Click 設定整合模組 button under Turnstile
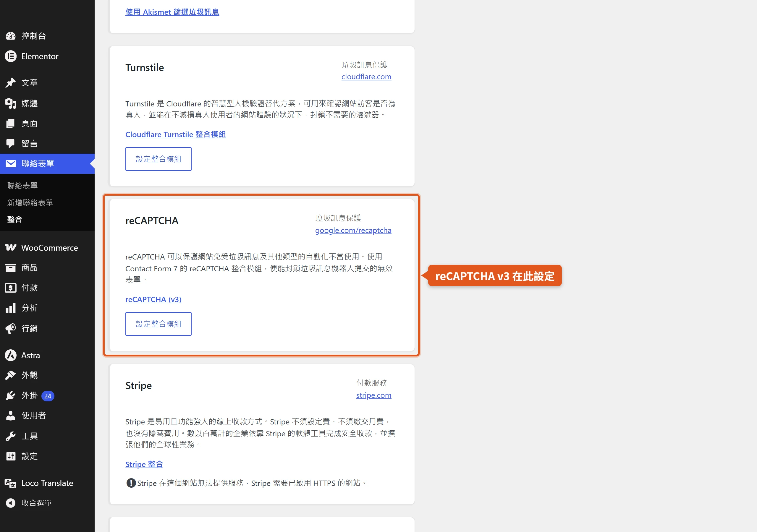Image resolution: width=757 pixels, height=532 pixels. [158, 159]
